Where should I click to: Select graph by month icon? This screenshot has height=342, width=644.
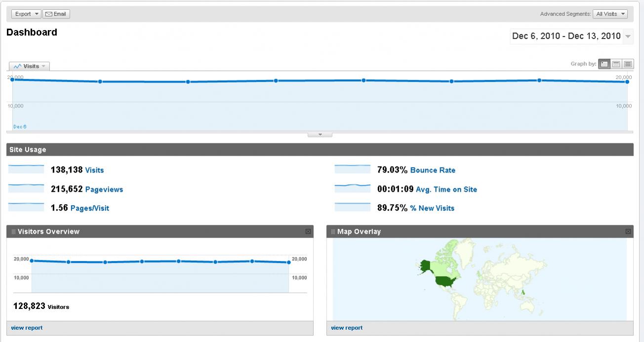(628, 64)
